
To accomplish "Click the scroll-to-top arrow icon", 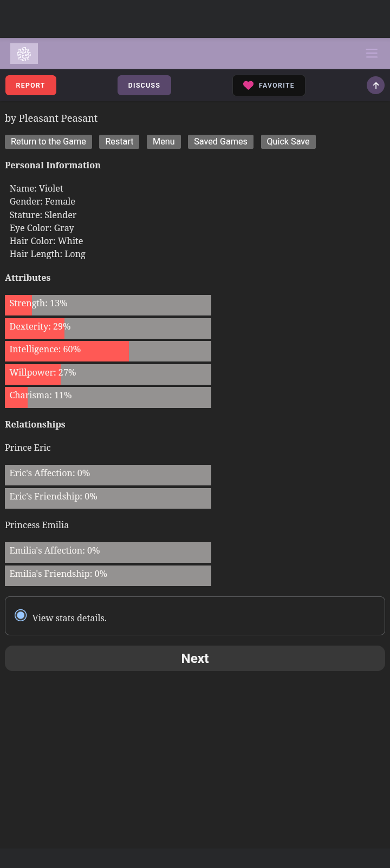I will [375, 86].
